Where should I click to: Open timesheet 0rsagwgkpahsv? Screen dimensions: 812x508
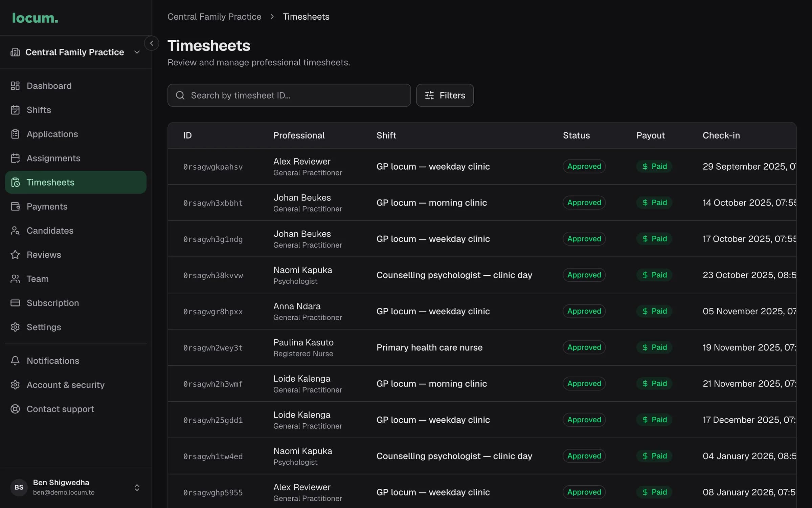point(213,167)
